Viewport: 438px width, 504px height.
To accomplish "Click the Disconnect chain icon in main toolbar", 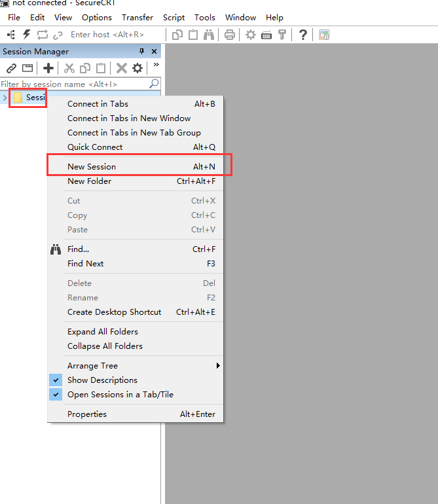I will 58,35.
